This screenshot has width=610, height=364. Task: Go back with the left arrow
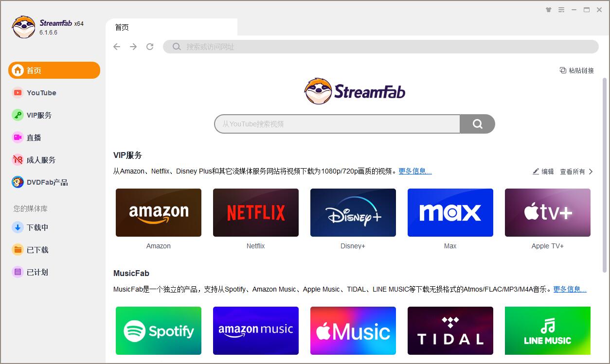pos(117,47)
